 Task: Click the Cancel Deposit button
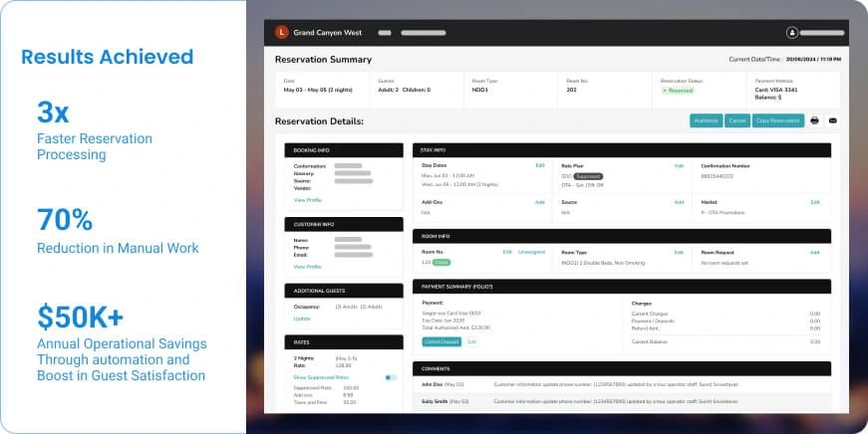(x=441, y=341)
